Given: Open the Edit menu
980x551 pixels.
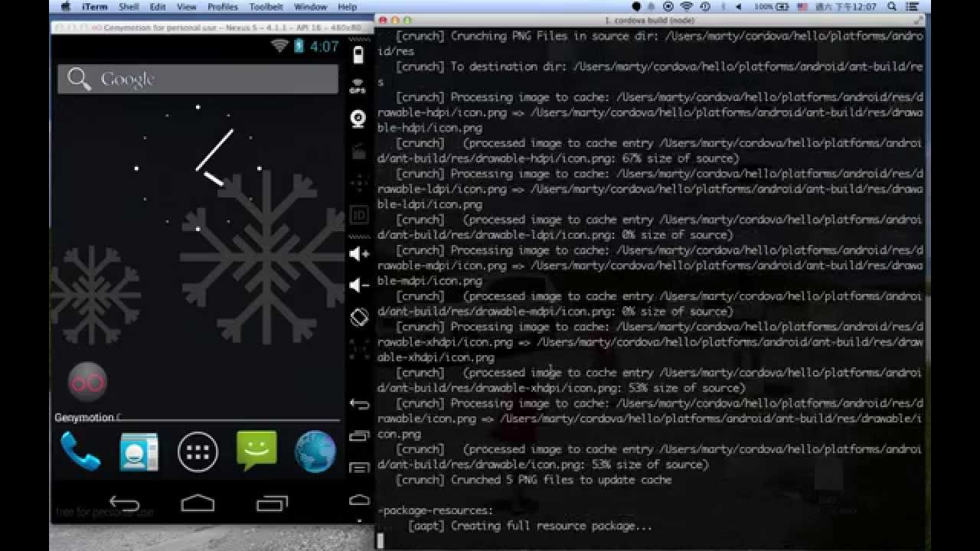Looking at the screenshot, I should coord(158,7).
